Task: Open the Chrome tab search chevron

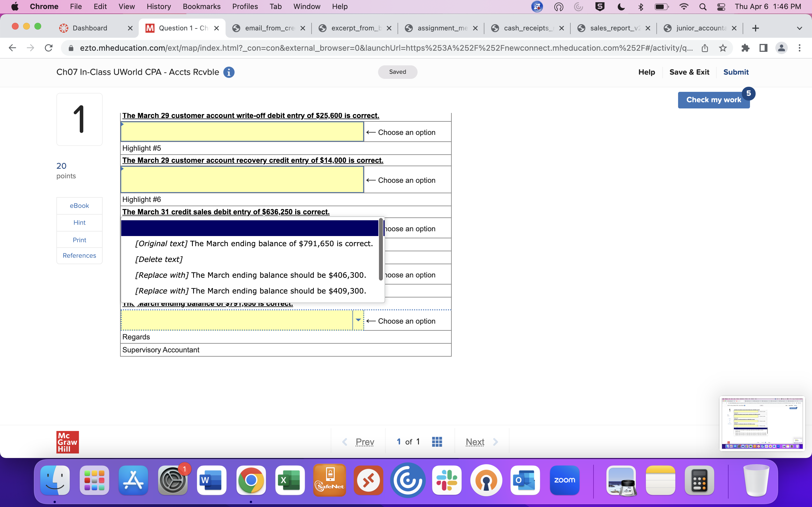Action: coord(800,28)
